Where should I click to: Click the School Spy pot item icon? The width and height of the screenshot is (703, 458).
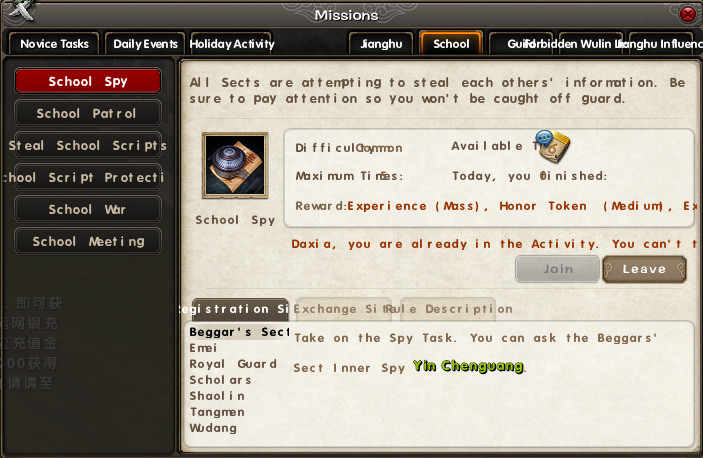235,165
